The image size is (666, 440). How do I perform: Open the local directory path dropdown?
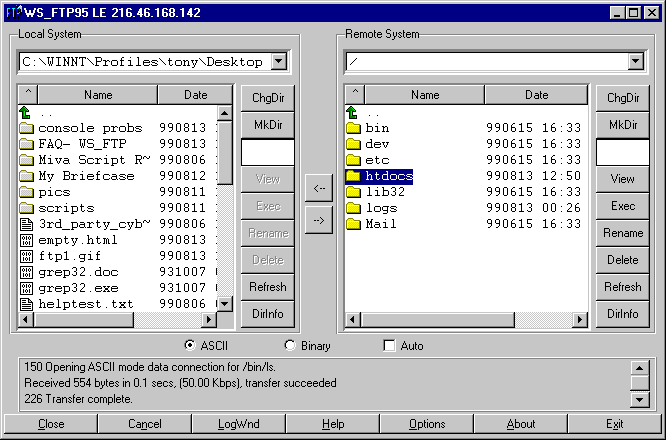(279, 62)
